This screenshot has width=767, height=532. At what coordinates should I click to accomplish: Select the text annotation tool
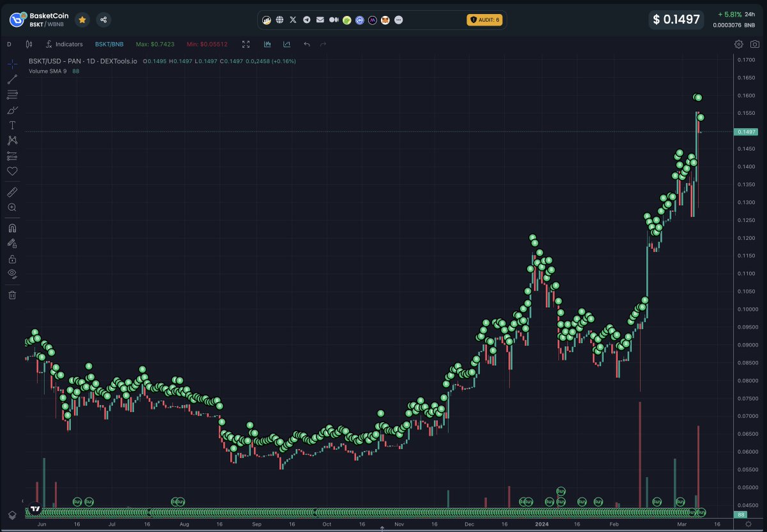(x=12, y=125)
